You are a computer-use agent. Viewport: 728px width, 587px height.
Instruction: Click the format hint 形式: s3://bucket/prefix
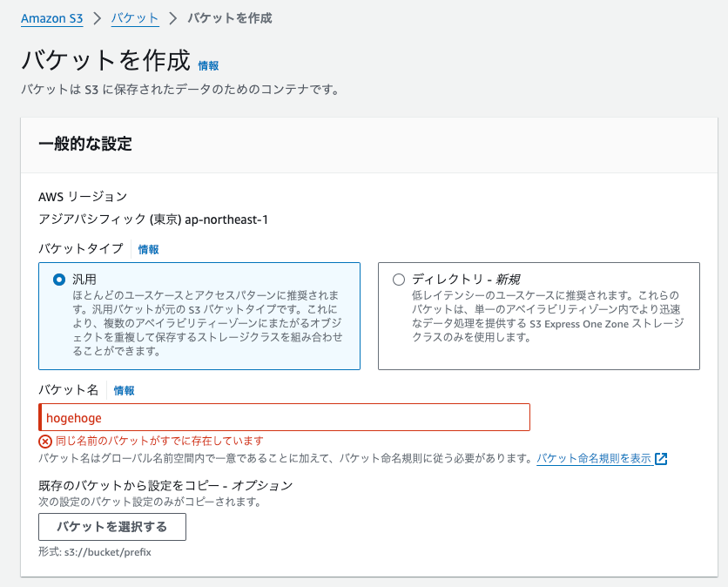pos(95,552)
